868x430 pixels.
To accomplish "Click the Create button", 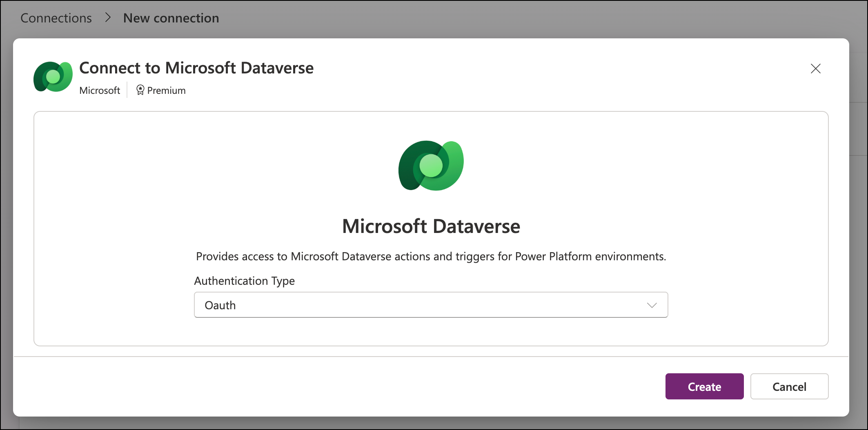I will tap(704, 386).
